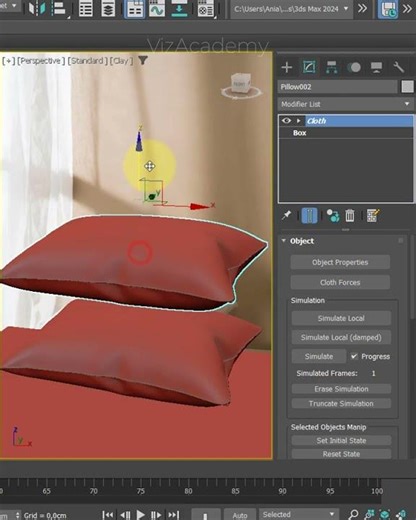
Task: Click timeline at frame 80
Action: pyautogui.click(x=188, y=491)
